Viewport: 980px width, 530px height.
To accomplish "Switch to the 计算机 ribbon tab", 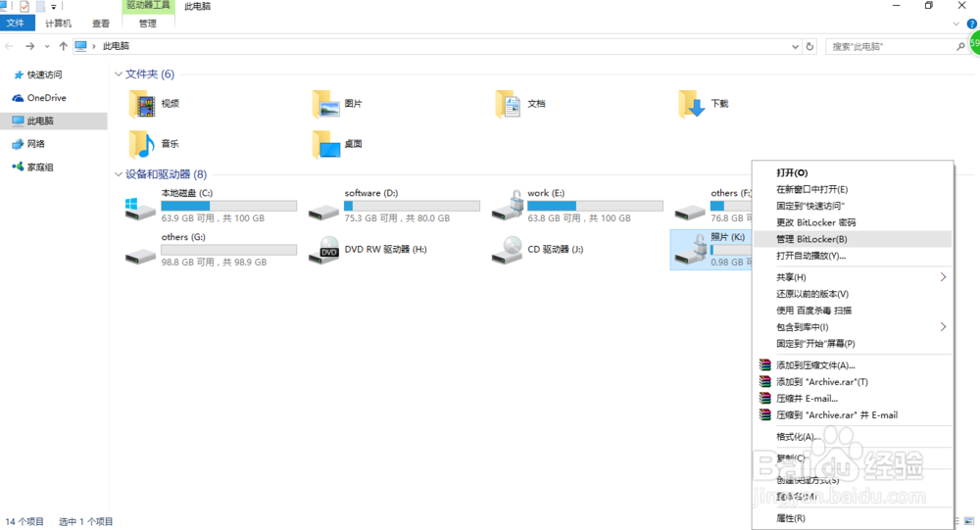I will (x=58, y=24).
